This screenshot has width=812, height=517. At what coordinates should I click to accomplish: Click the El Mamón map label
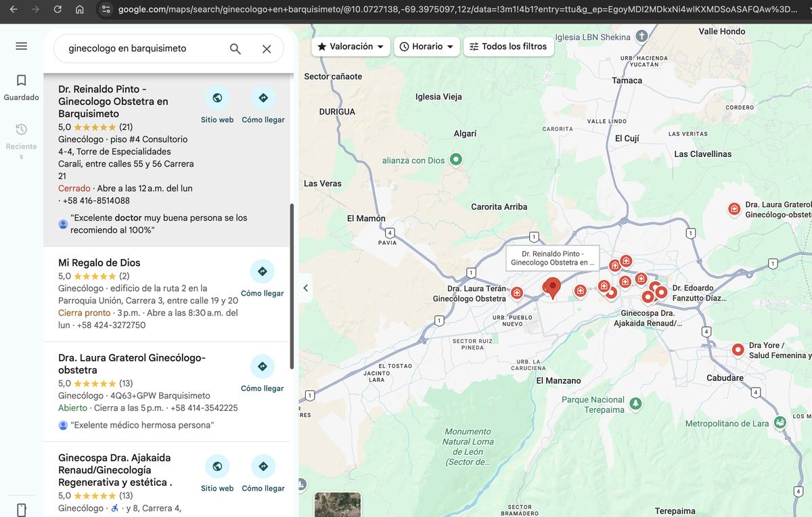click(x=366, y=218)
